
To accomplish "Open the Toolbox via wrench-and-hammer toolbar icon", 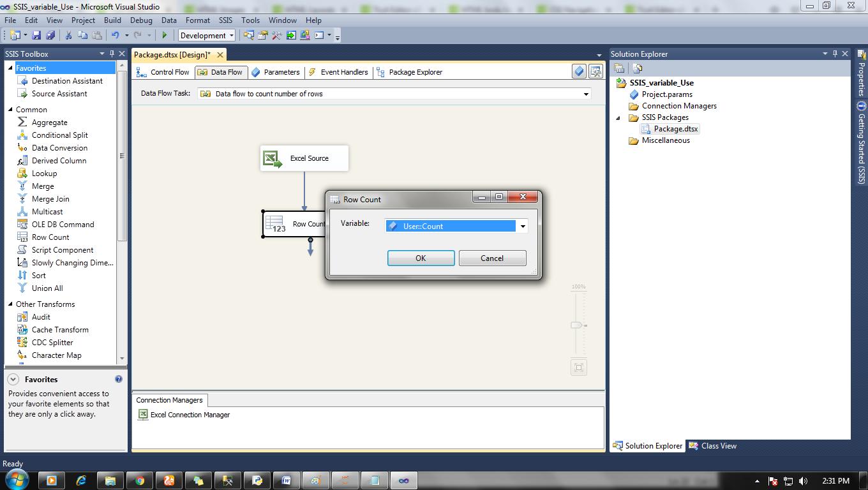I will (277, 35).
